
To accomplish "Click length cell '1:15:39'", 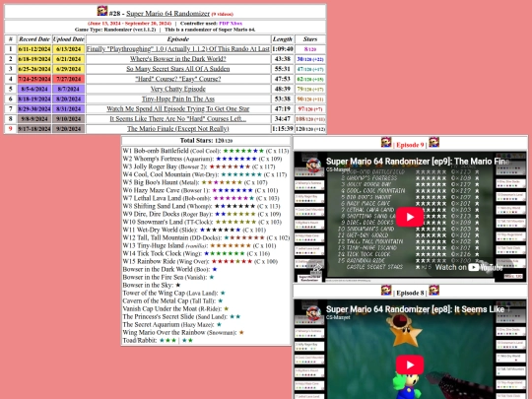I will (283, 129).
